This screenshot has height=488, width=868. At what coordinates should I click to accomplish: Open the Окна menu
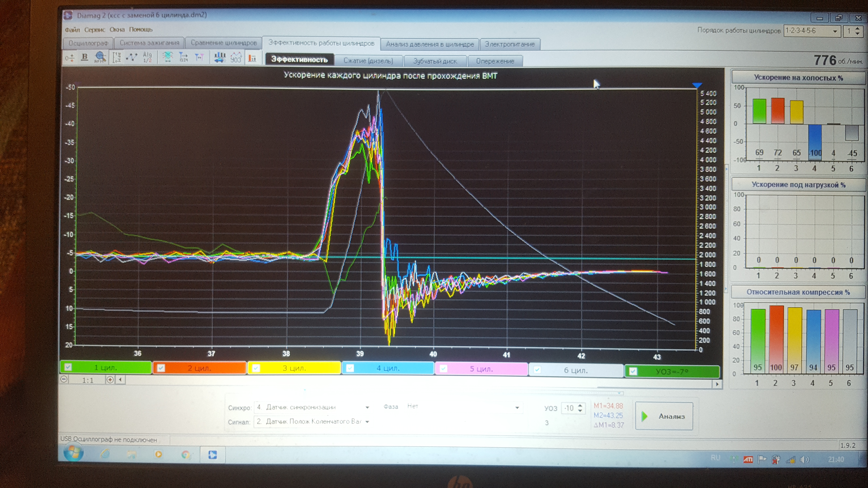117,30
